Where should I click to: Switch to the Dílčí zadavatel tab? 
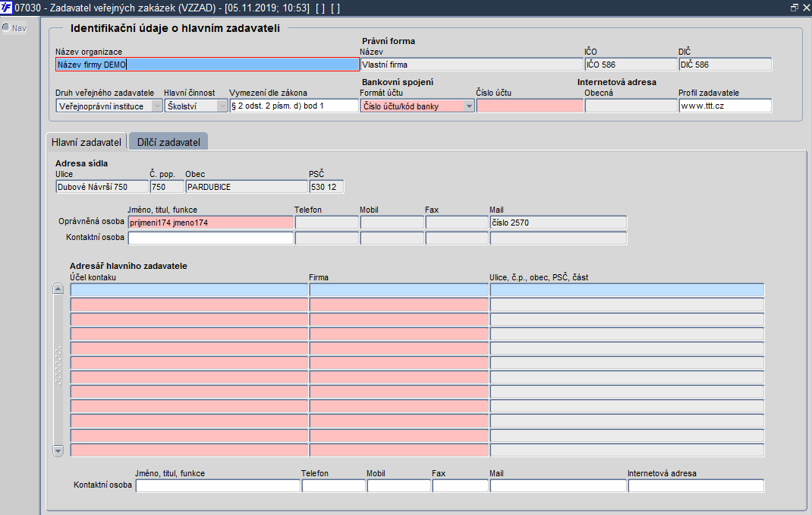click(168, 142)
